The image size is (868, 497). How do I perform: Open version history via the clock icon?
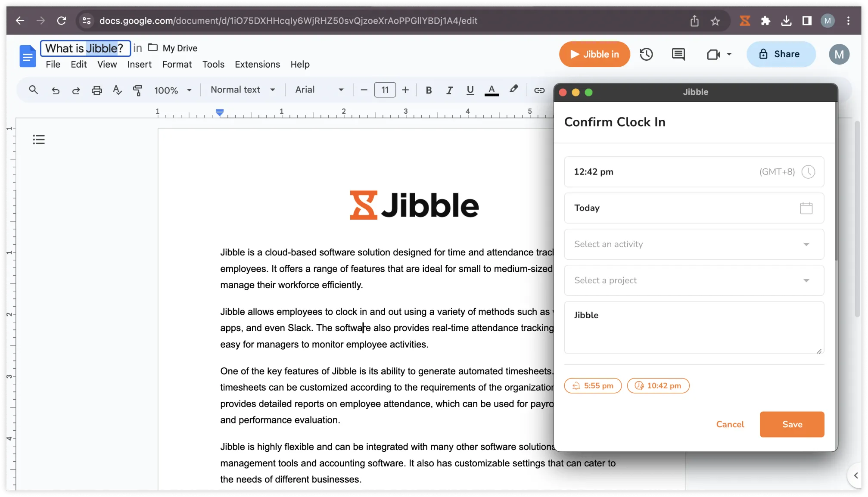pos(646,54)
